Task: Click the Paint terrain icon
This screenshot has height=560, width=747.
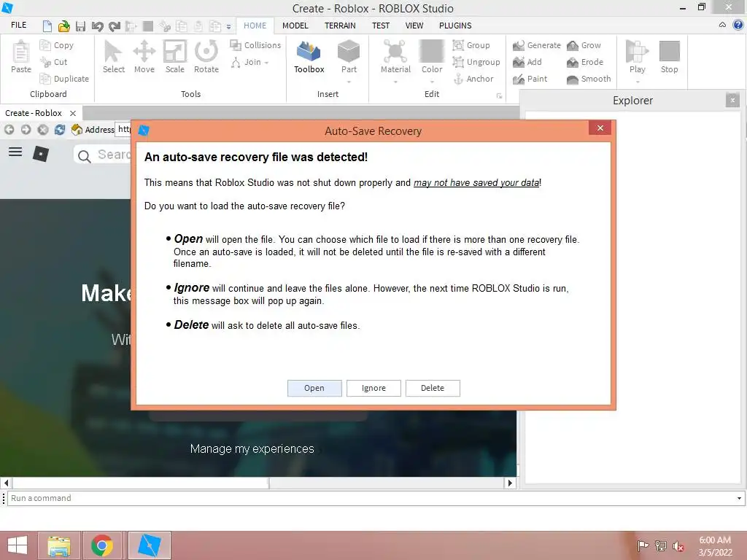Action: pyautogui.click(x=519, y=79)
